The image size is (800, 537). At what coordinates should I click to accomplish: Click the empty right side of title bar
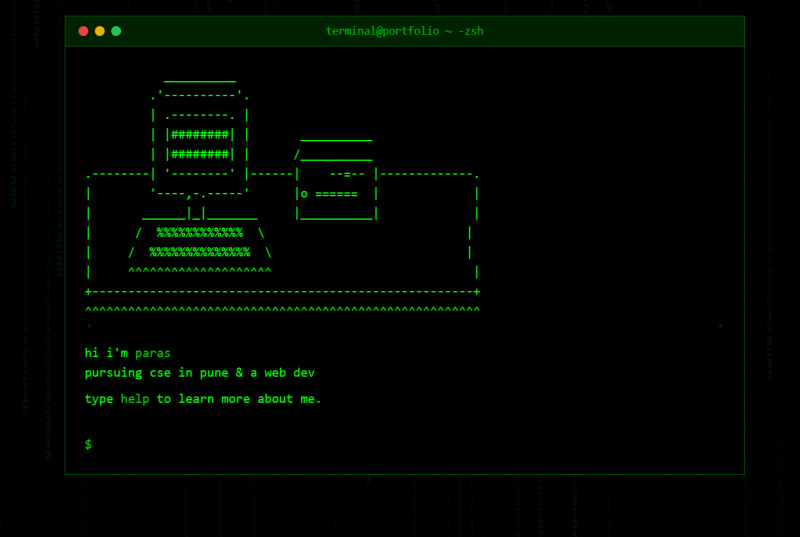620,31
